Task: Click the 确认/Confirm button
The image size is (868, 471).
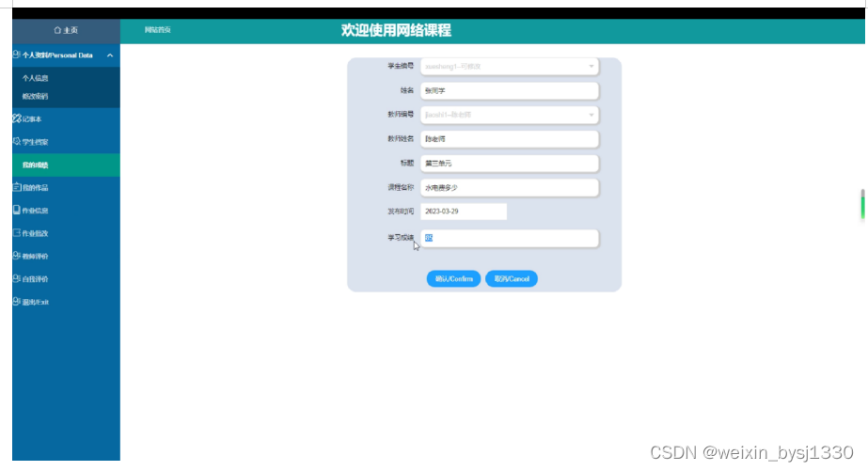Action: click(x=453, y=279)
